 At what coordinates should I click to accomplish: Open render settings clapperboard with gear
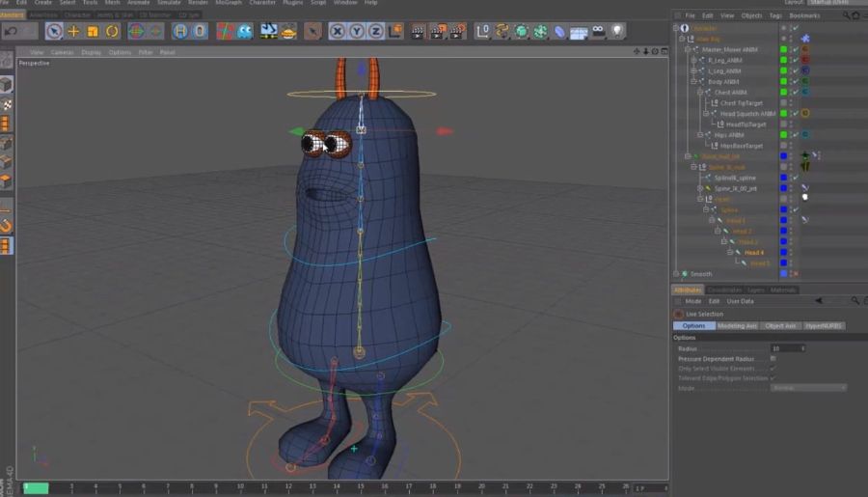pyautogui.click(x=458, y=31)
